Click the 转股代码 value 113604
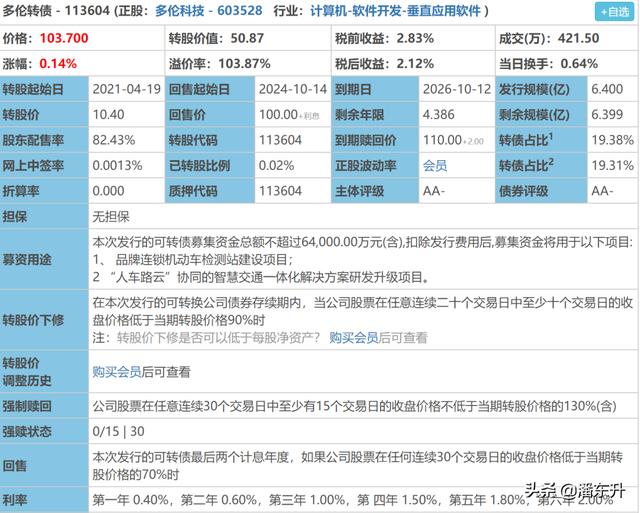 click(x=280, y=140)
